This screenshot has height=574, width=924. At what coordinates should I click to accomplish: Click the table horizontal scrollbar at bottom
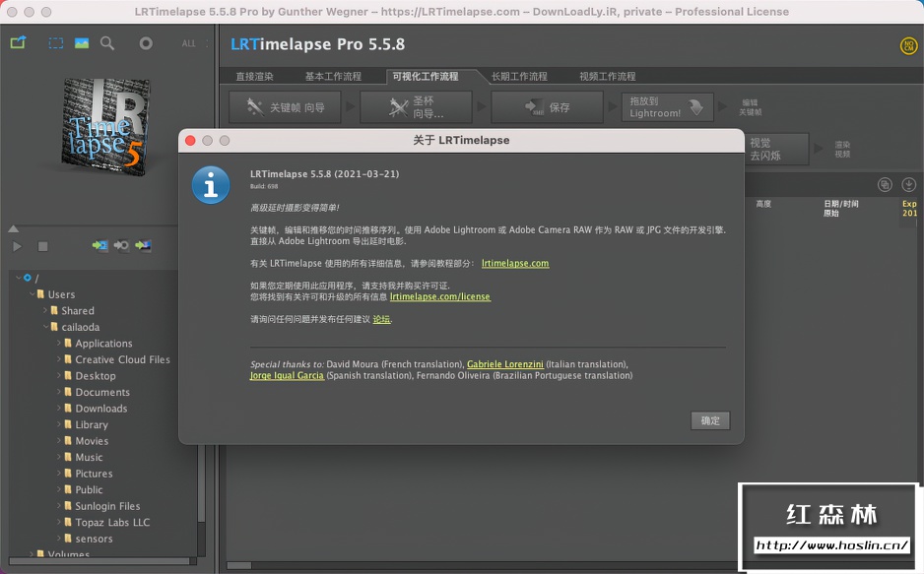(x=239, y=565)
